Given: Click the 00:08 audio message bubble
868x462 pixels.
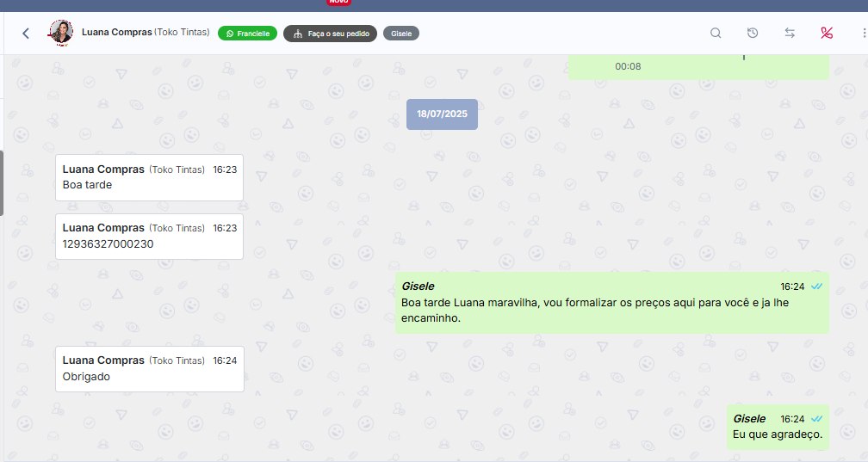Looking at the screenshot, I should [697, 66].
